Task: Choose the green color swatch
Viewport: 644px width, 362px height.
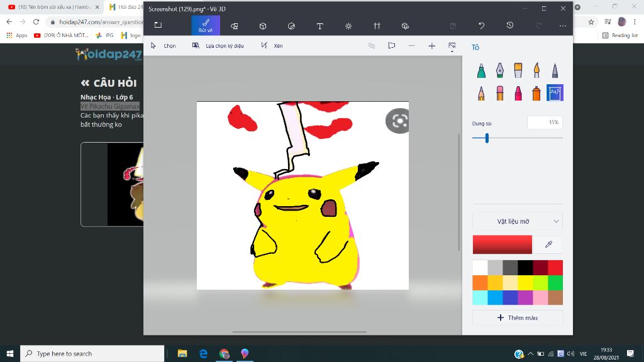Action: (x=555, y=283)
